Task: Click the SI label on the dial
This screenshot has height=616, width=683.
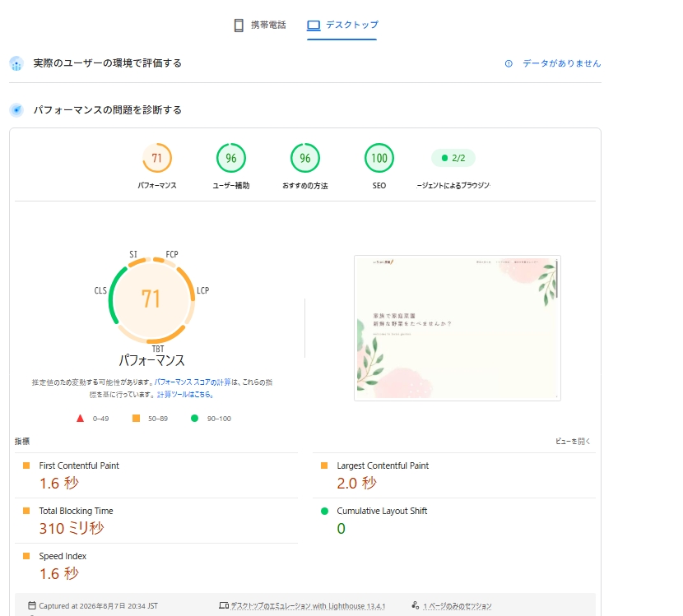Action: 133,254
